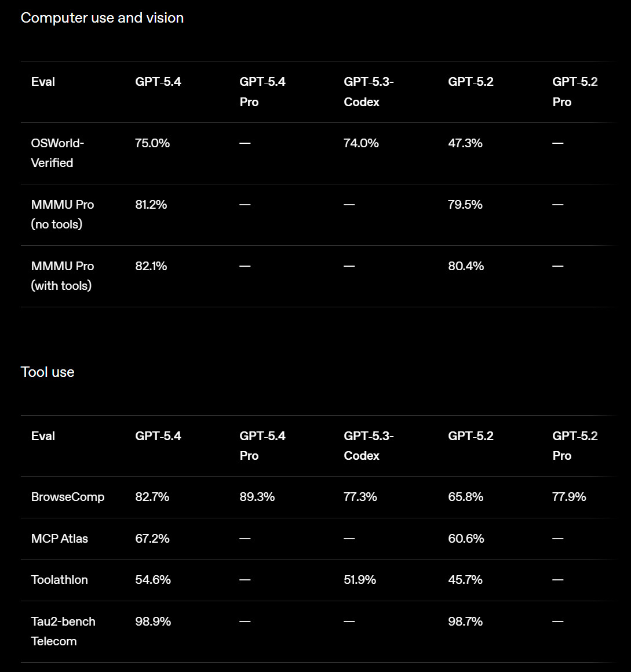Click the 82.1% MMMU Pro score
The image size is (631, 672).
tap(151, 266)
